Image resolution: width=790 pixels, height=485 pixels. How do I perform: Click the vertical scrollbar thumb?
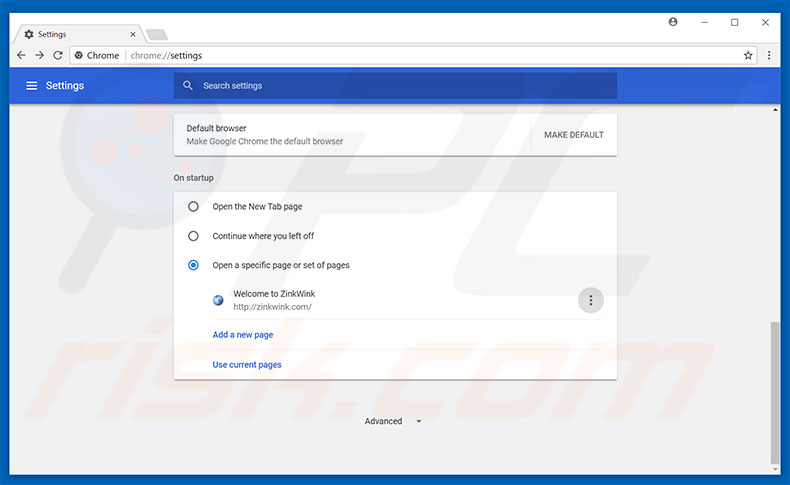[775, 393]
